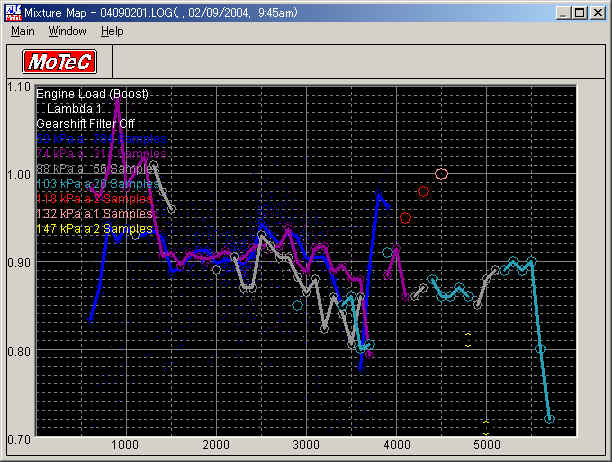Click the purple line peak near 900 RPM
This screenshot has width=612, height=462.
tap(117, 98)
